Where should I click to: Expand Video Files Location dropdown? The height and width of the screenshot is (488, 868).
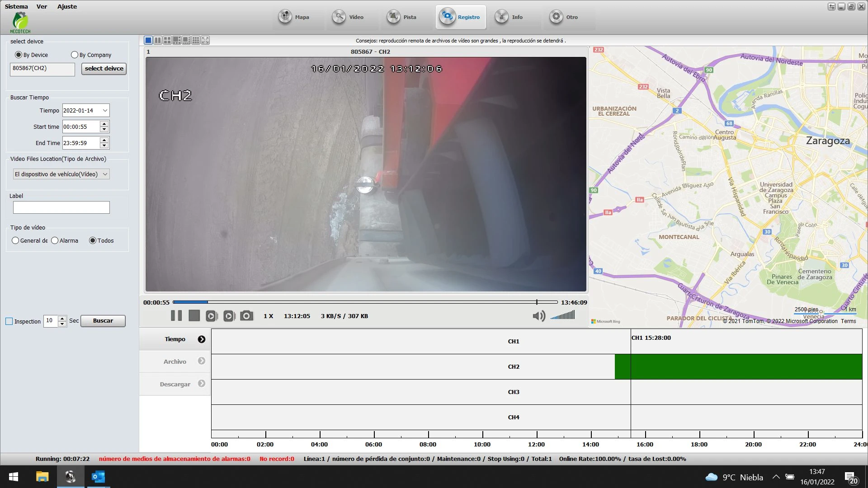point(105,174)
